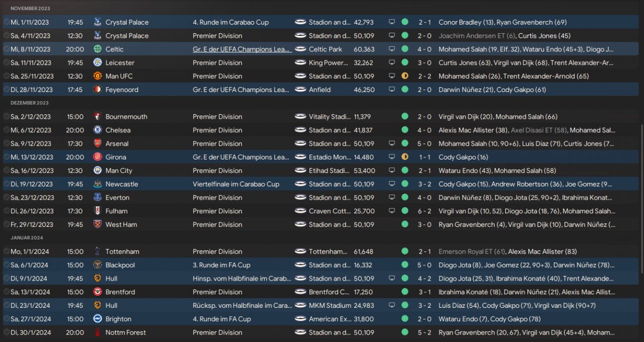Click the 5 - 0 result against Arsenal
Viewport: 644px width, 342px height.
pos(425,144)
